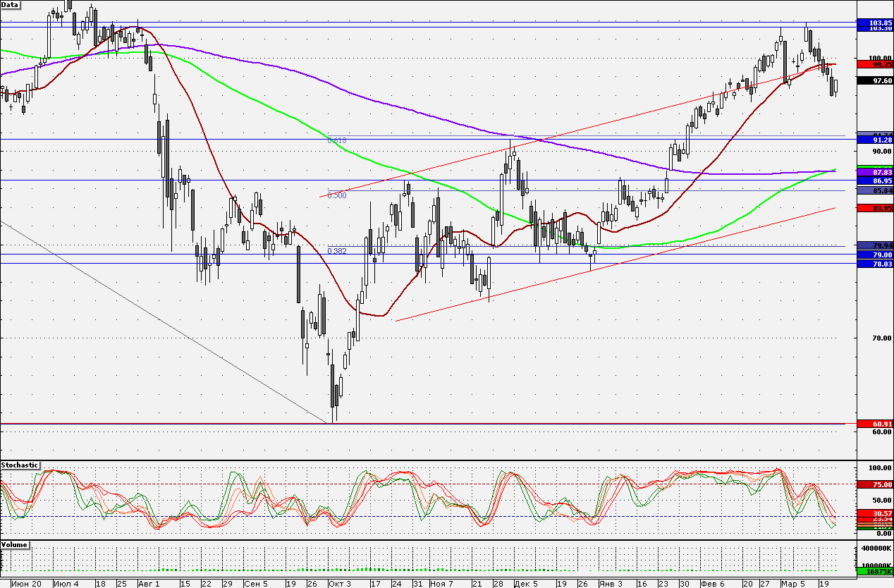Select the 0.500 Fibonacci level label
894x588 pixels.
click(x=337, y=195)
